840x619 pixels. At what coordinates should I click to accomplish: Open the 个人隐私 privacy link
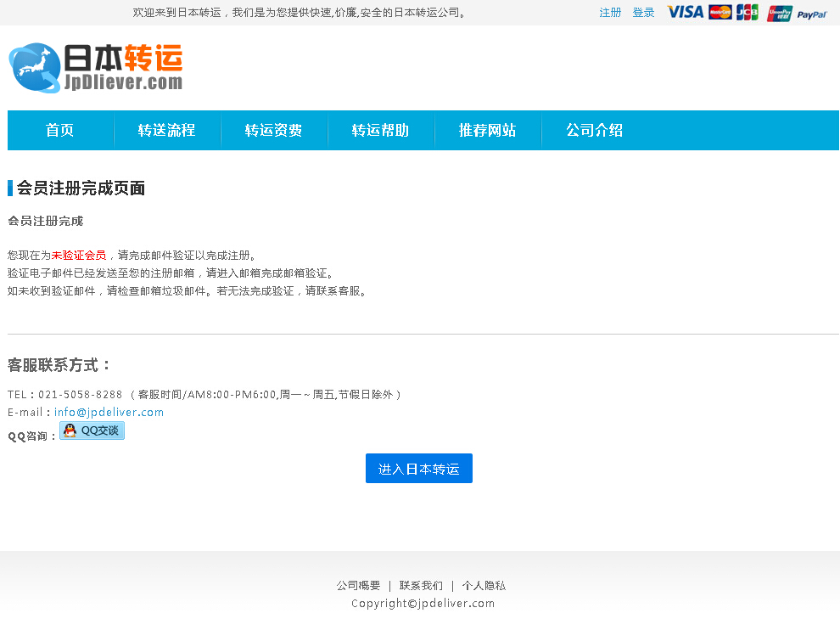pos(484,585)
